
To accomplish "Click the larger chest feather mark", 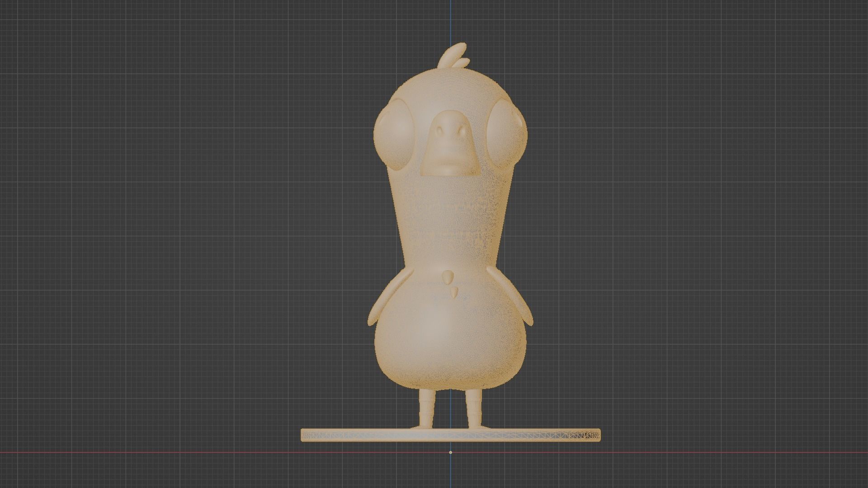I will (448, 277).
